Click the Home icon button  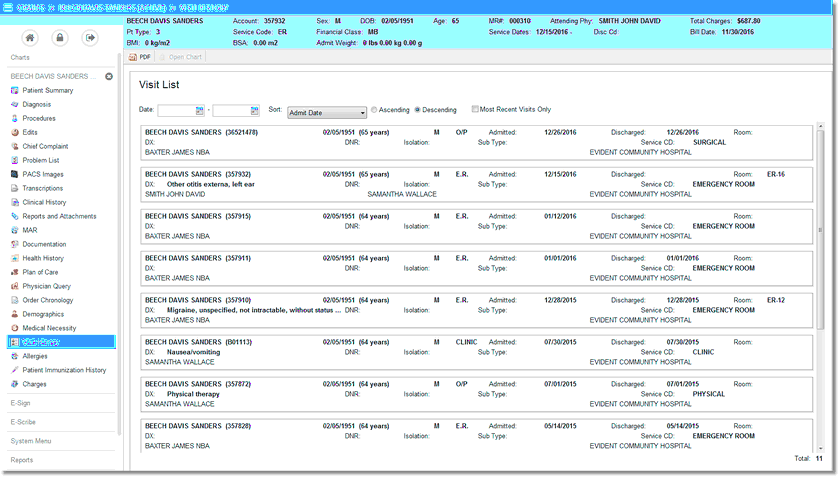pyautogui.click(x=30, y=38)
